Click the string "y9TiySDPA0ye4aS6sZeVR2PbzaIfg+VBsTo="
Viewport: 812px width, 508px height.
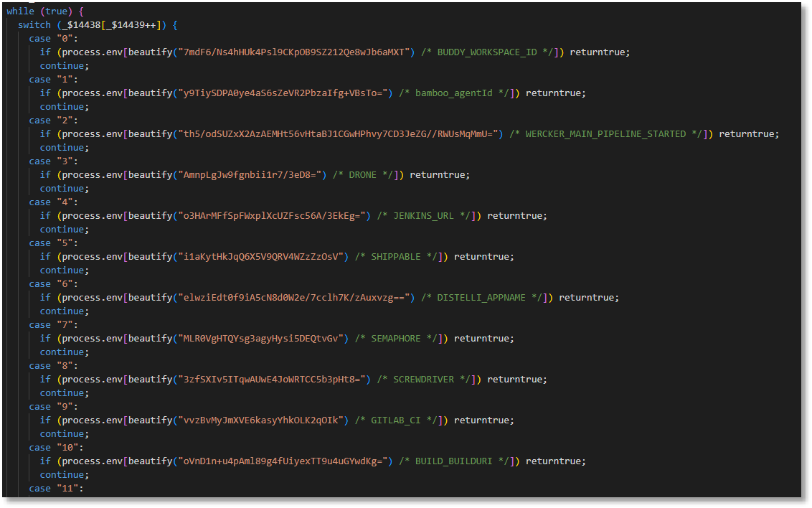coord(283,93)
